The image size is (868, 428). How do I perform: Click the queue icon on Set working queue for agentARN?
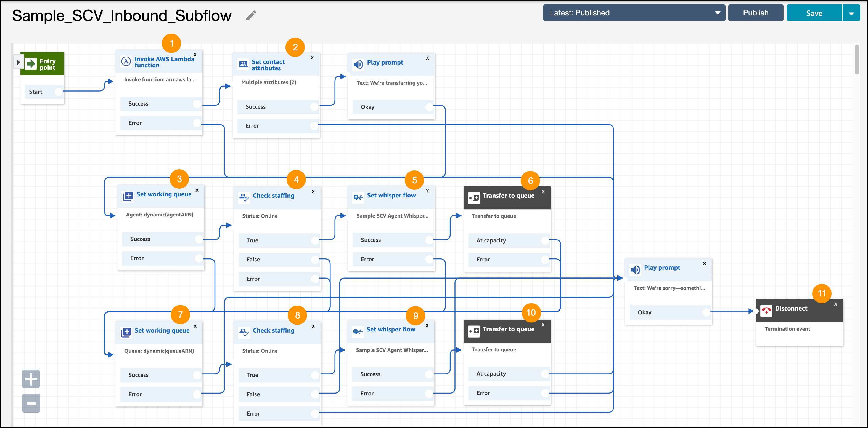pos(128,196)
